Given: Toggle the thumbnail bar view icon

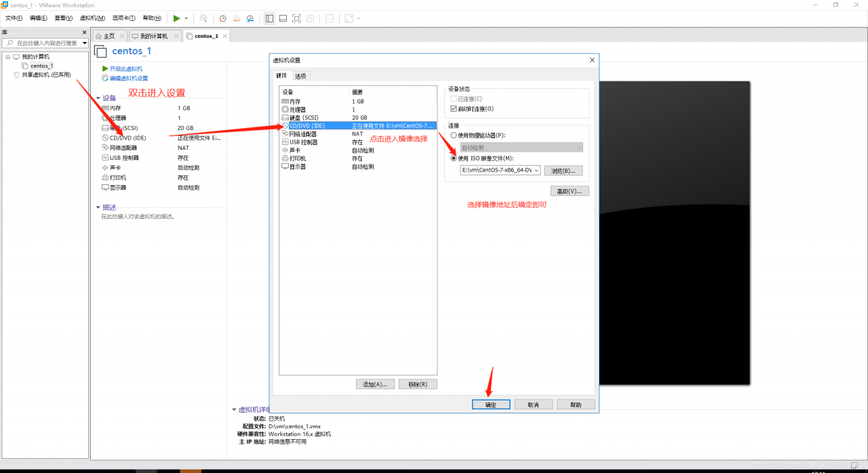Looking at the screenshot, I should [283, 18].
